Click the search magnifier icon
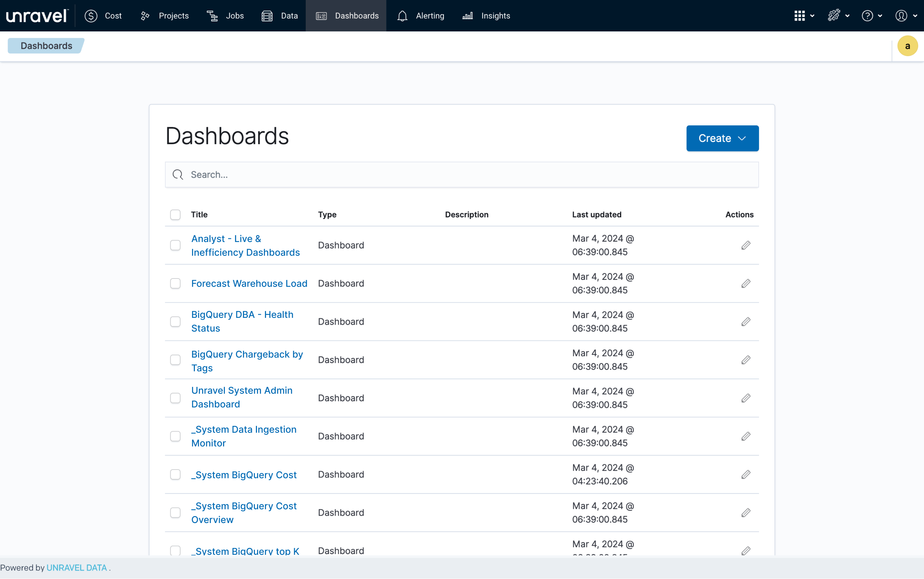 178,174
